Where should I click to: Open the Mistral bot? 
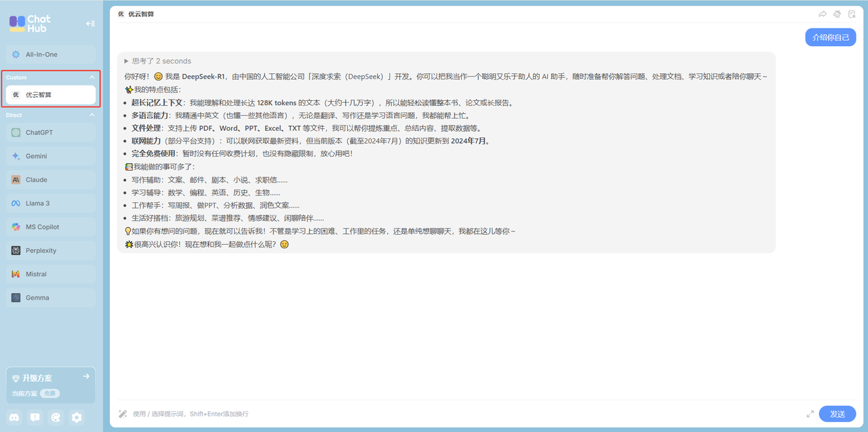(51, 275)
